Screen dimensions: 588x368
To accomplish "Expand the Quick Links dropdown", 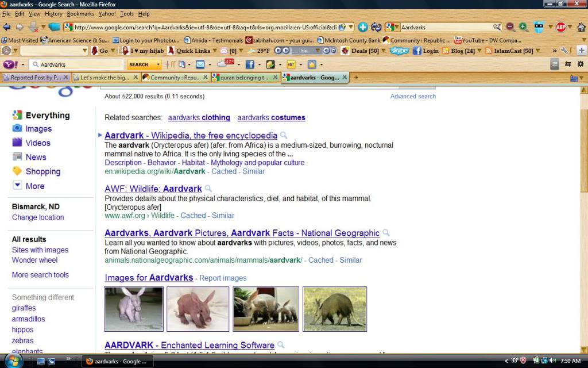I will tap(215, 51).
